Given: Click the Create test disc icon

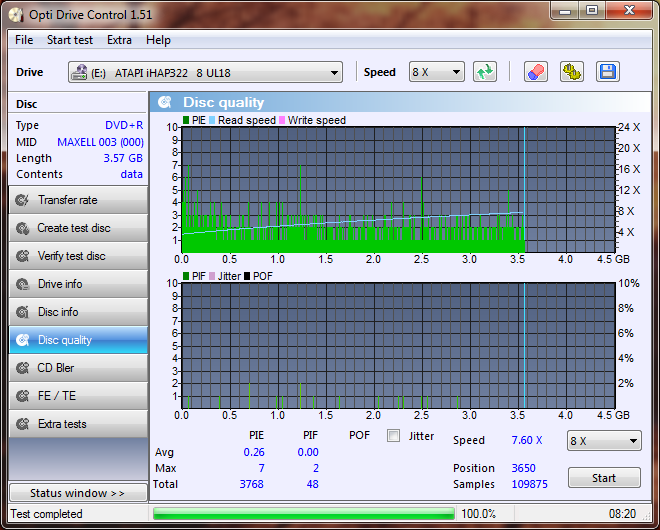Looking at the screenshot, I should point(22,228).
